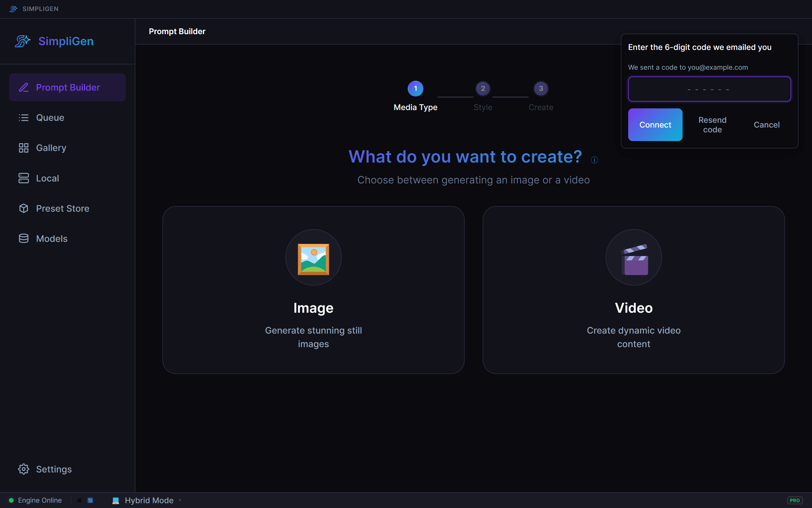812x508 pixels.
Task: Click 'We sent a code to you@example.com' text
Action: click(688, 67)
